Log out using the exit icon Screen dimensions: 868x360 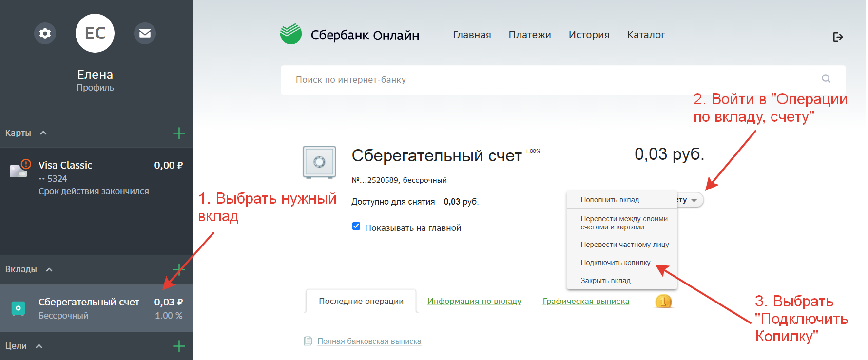click(838, 37)
